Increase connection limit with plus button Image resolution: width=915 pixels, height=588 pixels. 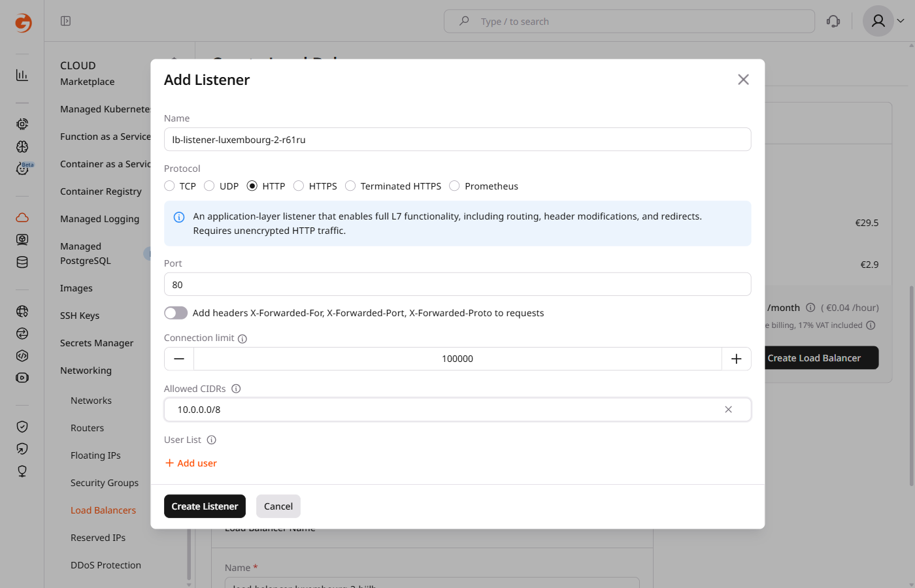[x=737, y=359]
